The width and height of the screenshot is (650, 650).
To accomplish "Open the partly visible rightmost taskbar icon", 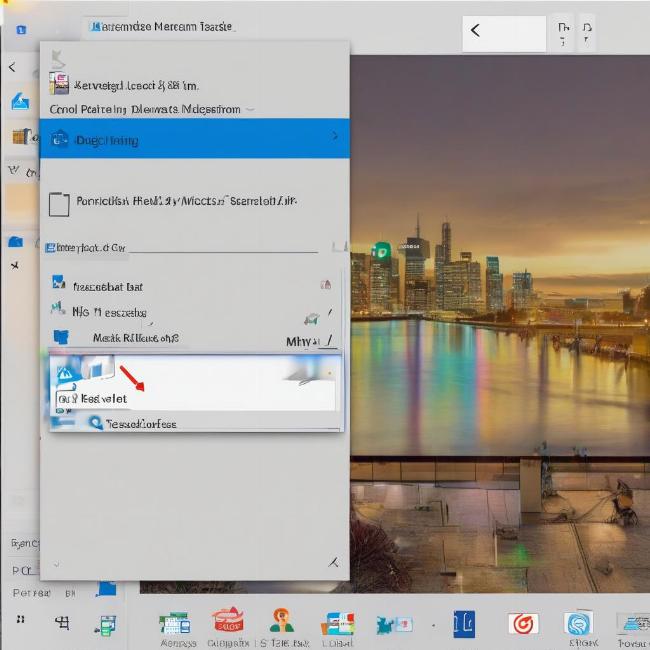I will click(633, 624).
